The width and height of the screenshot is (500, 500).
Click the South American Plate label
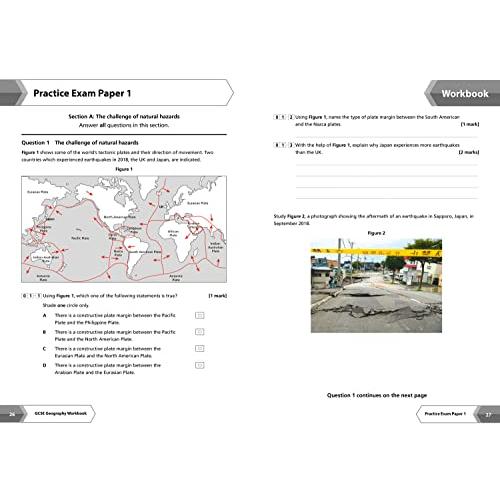[x=145, y=252]
